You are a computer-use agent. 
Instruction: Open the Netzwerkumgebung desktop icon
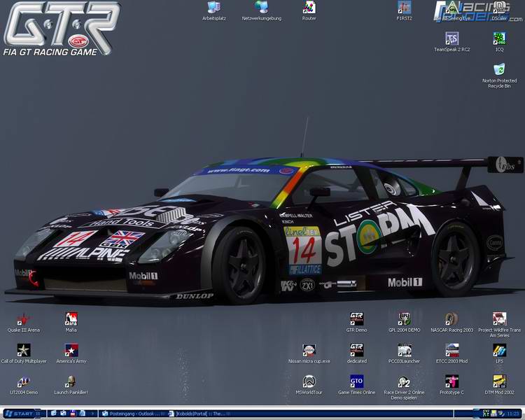(x=262, y=11)
